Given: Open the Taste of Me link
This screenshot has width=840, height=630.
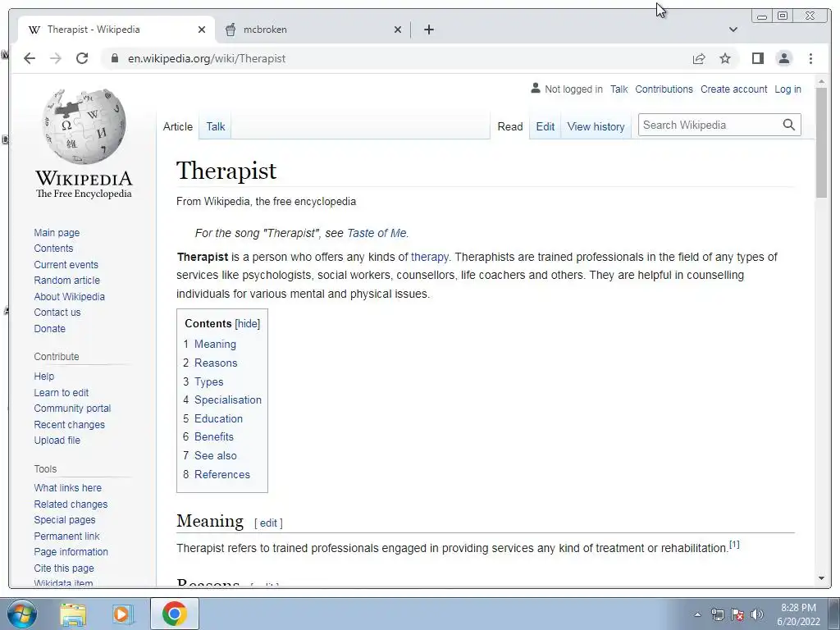Looking at the screenshot, I should click(x=377, y=233).
